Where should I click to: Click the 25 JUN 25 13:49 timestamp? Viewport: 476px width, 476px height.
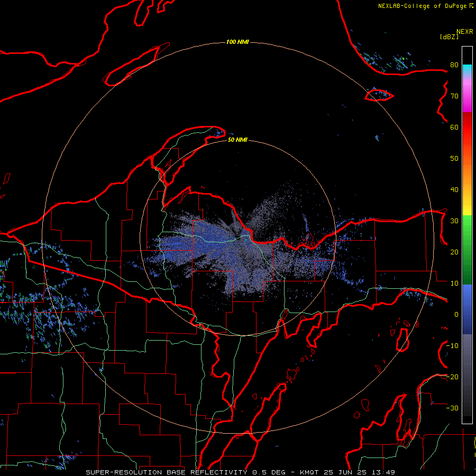pyautogui.click(x=360, y=472)
